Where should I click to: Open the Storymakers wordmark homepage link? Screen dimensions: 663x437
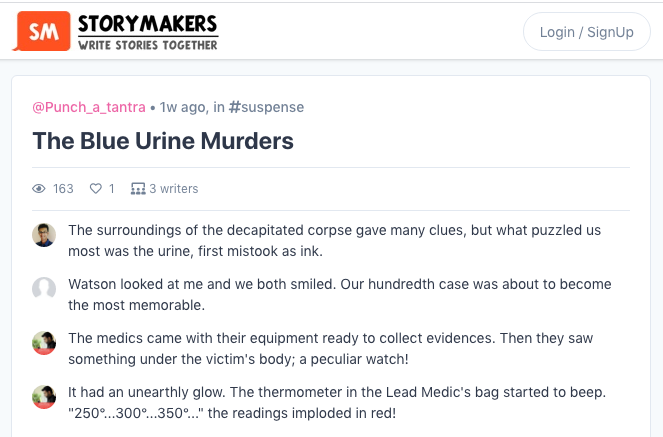148,32
